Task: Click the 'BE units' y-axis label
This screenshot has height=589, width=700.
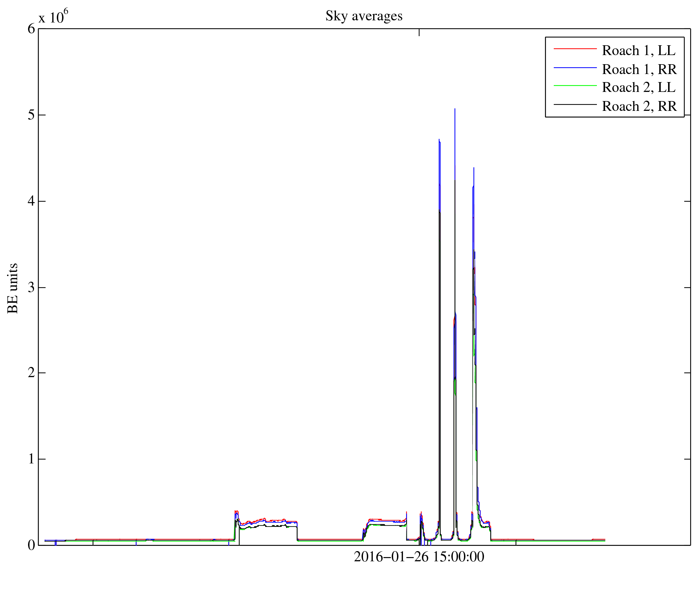Action: coord(13,288)
